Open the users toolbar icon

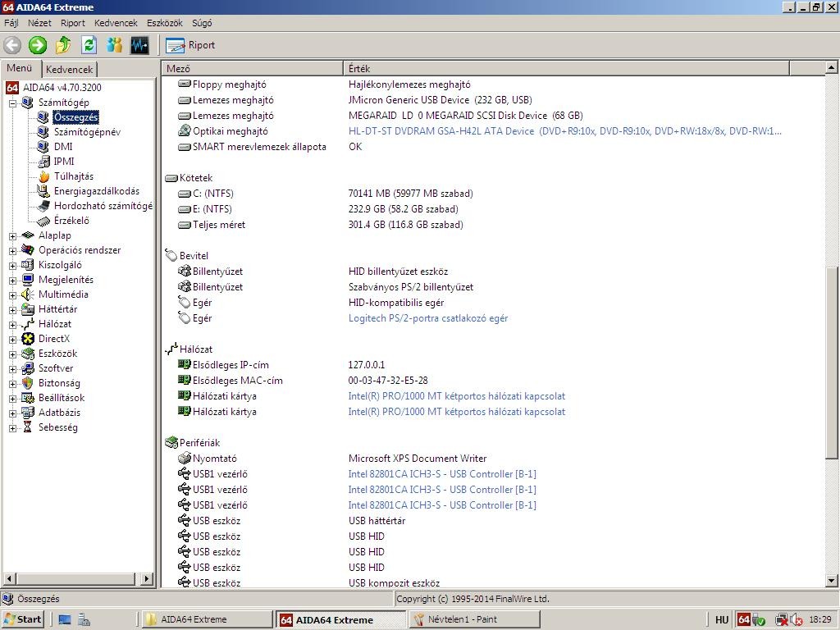tap(114, 45)
